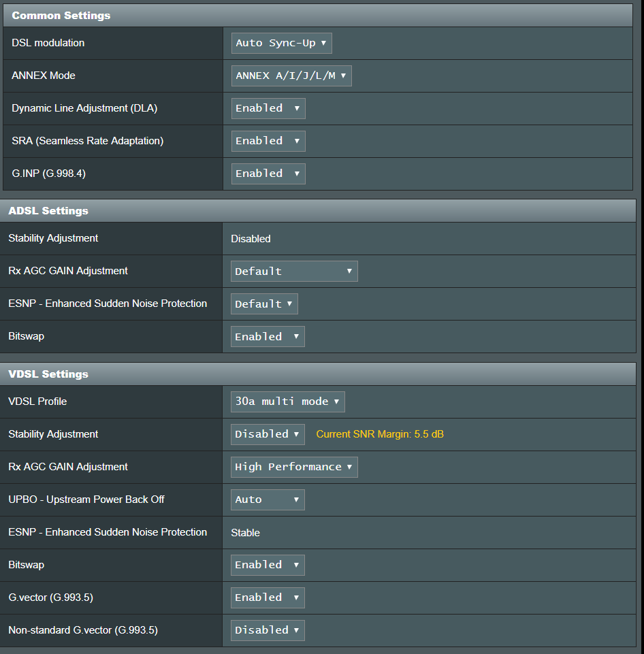Open UPBO Upstream Power Back Off dropdown

pos(268,500)
